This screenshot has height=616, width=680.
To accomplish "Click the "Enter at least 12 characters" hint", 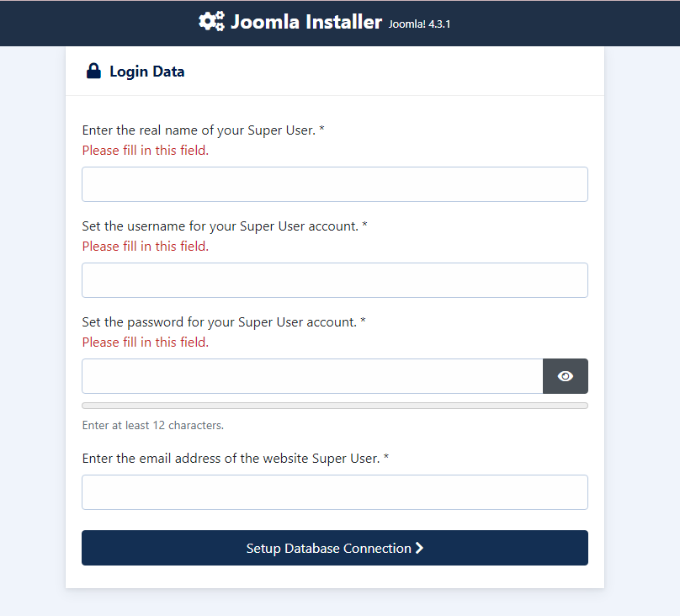I will 152,425.
